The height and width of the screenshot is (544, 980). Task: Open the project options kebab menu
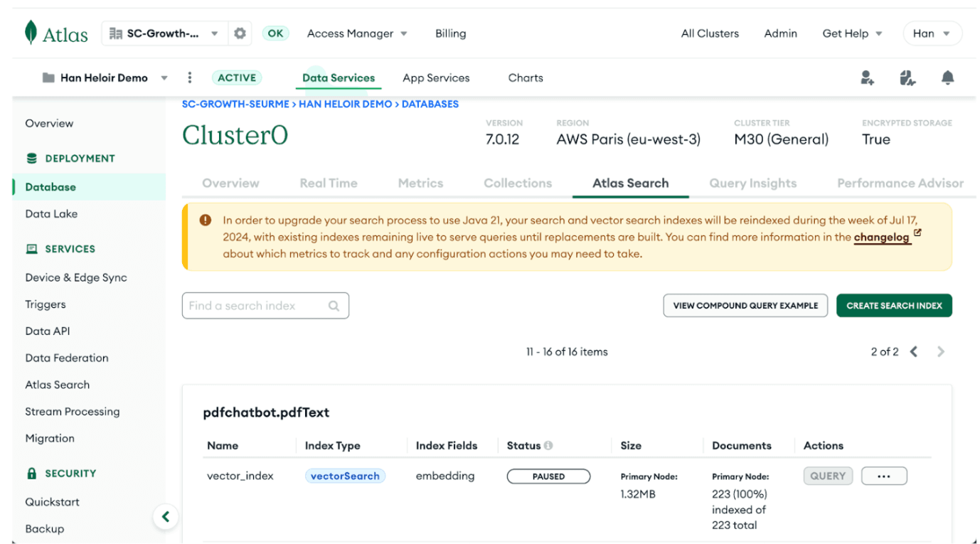189,78
